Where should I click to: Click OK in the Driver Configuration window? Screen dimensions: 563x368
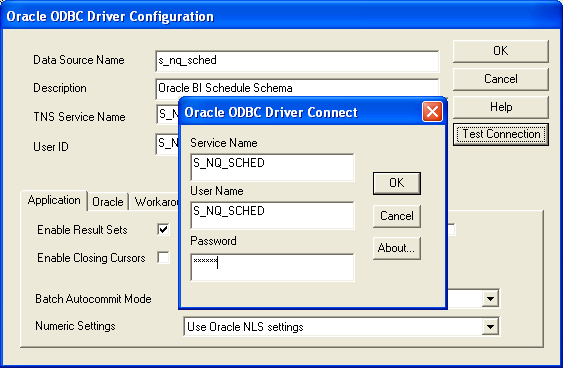tap(501, 51)
